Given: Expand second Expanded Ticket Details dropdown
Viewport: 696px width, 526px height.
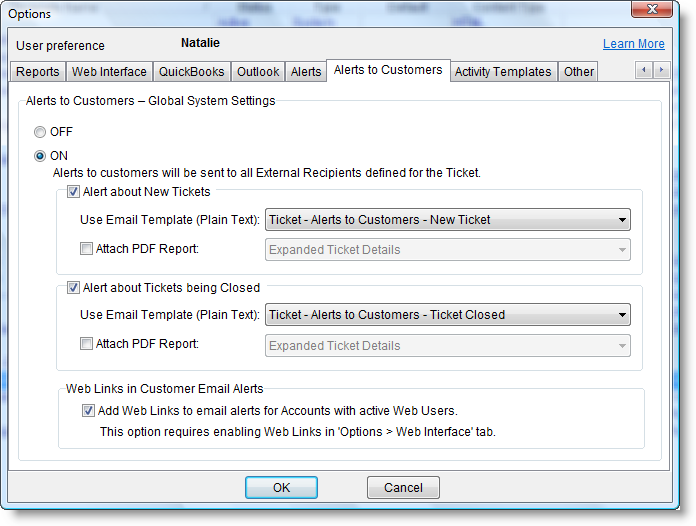Looking at the screenshot, I should click(447, 346).
